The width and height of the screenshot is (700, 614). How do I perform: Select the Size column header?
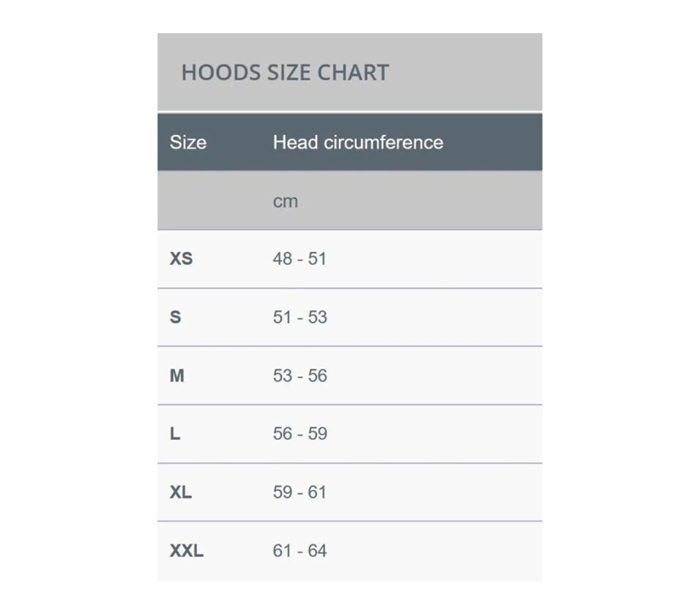point(188,143)
